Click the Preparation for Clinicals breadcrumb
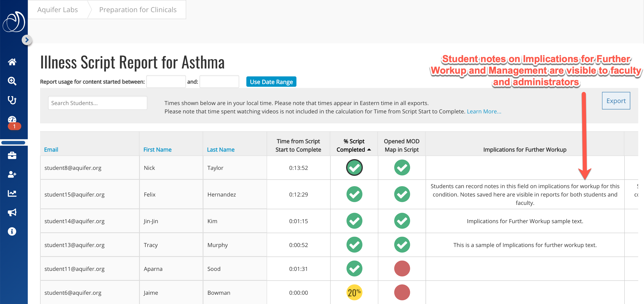This screenshot has width=644, height=304. pos(138,10)
